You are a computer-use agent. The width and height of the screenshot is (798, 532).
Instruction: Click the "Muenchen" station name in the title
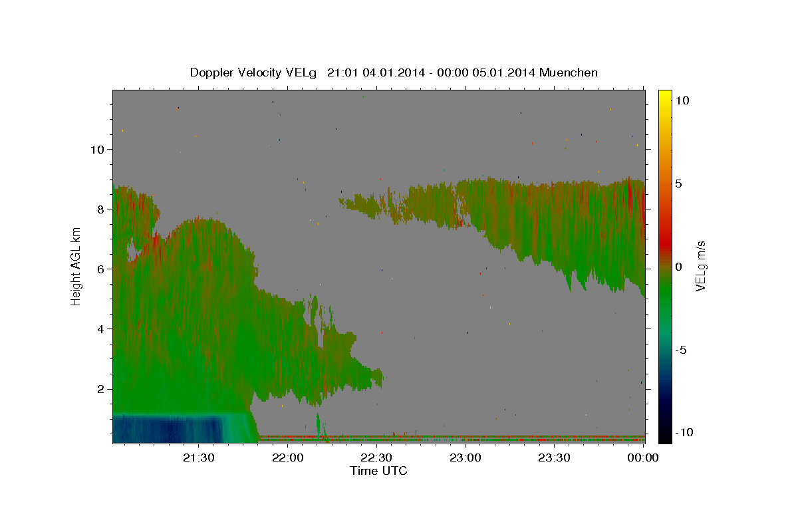pos(569,72)
